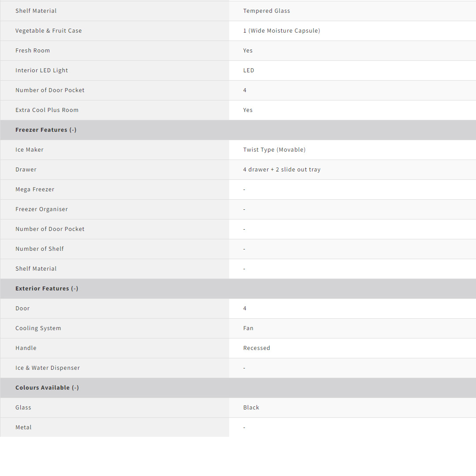Select the Metal colour row label
476x476 pixels.
point(23,428)
